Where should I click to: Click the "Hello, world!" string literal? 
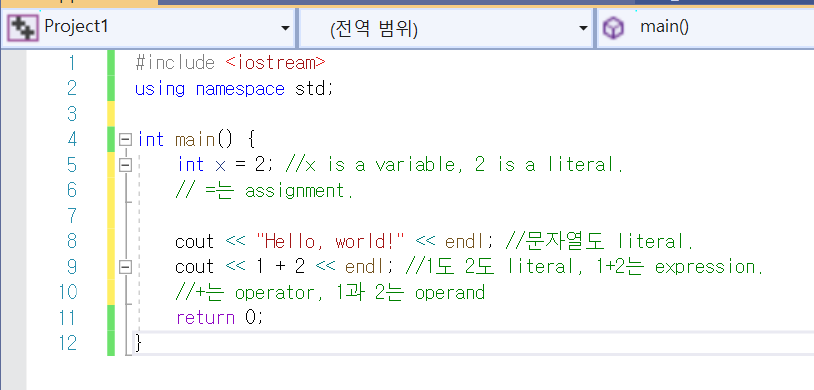330,241
